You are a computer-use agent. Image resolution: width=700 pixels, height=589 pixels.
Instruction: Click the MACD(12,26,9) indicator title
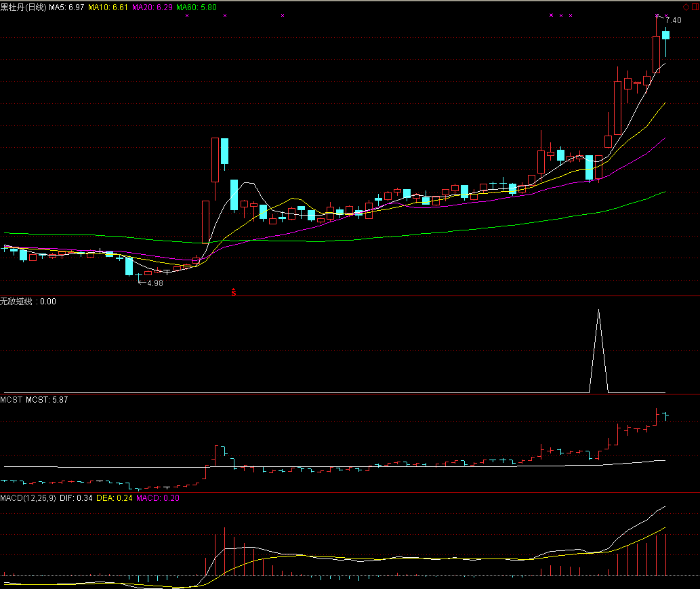28,498
